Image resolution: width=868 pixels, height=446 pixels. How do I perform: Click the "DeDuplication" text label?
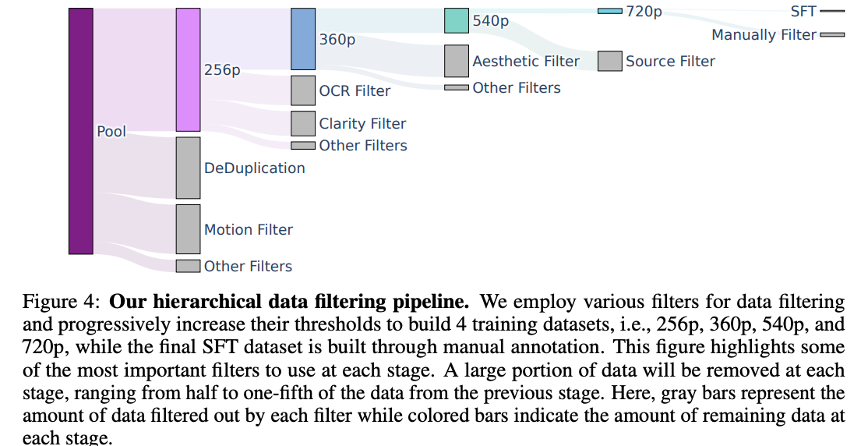click(254, 168)
